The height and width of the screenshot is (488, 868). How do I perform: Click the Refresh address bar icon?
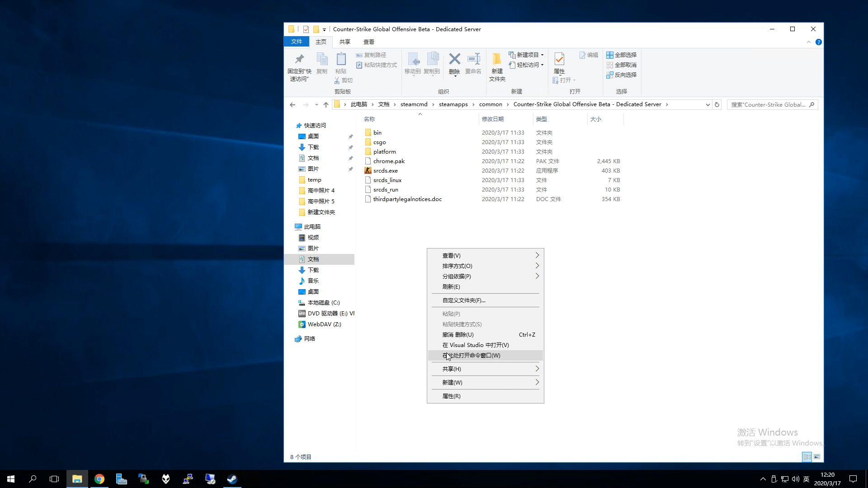717,104
